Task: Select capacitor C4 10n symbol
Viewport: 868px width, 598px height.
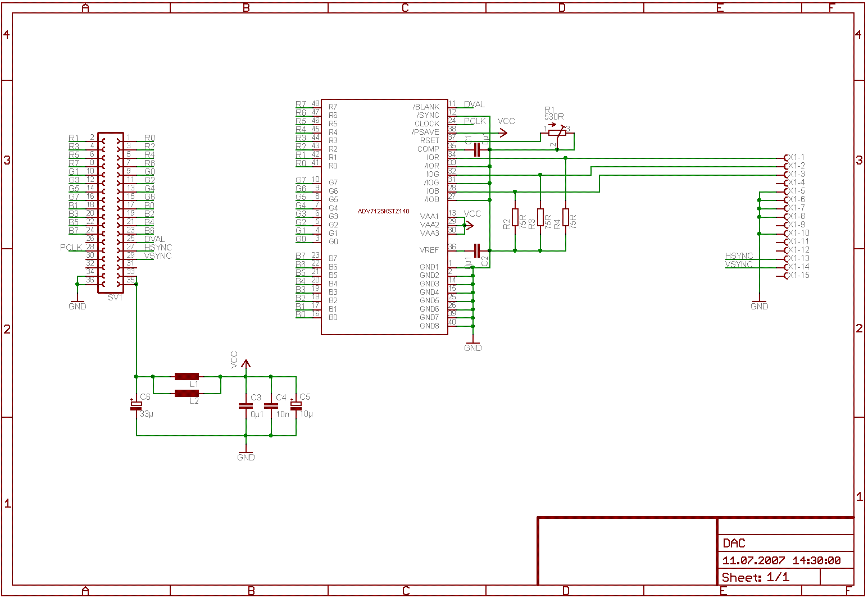Action: (x=271, y=405)
